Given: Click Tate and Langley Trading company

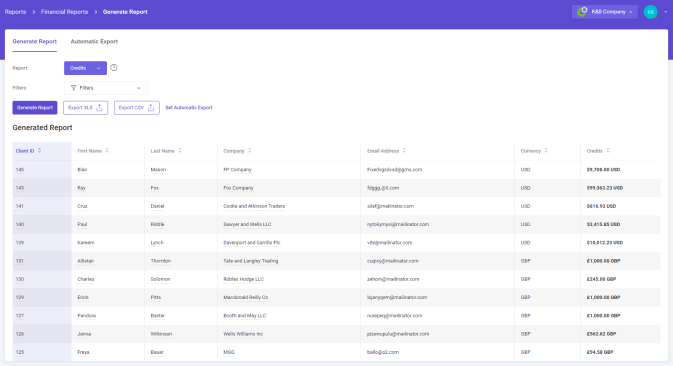Looking at the screenshot, I should (x=251, y=261).
